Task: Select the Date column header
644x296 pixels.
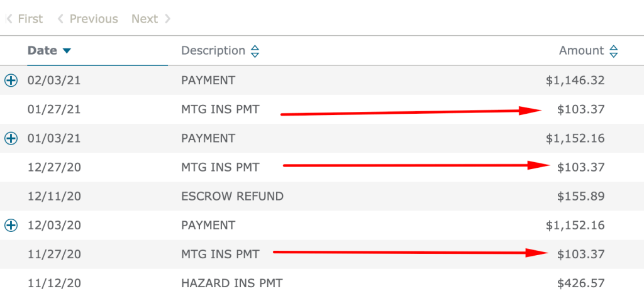Action: pos(42,50)
